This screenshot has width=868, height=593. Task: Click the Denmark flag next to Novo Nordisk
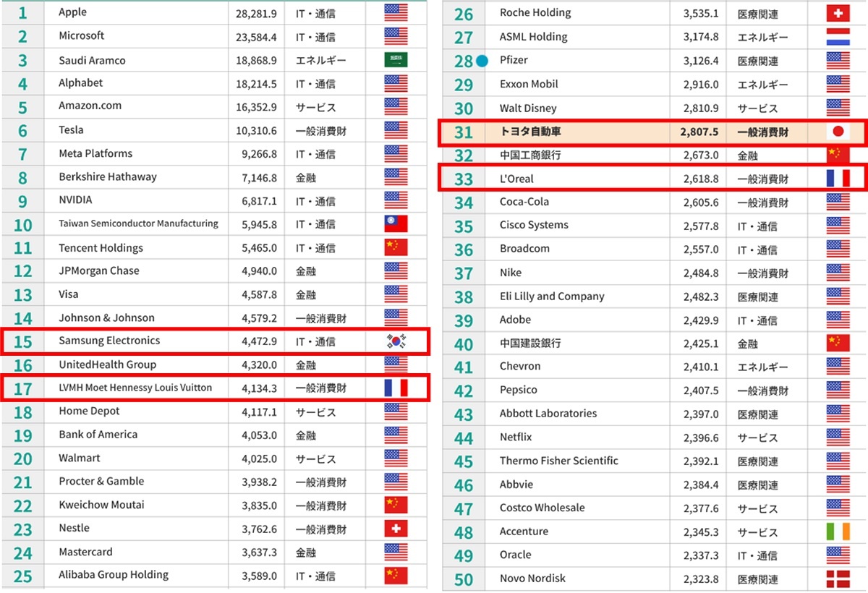(838, 579)
